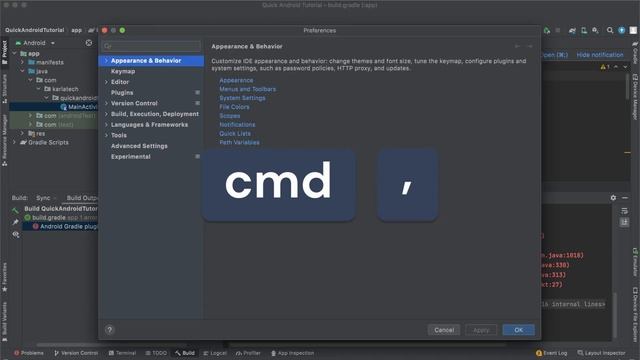Screen dimensions: 640x360
Task: Minimize the Build panel with hide icon
Action: 625,198
